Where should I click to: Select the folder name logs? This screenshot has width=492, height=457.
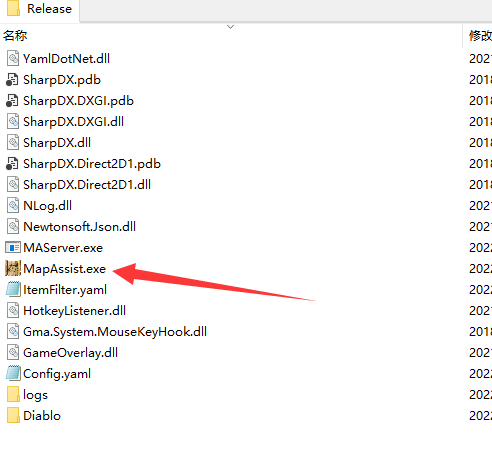tap(35, 395)
